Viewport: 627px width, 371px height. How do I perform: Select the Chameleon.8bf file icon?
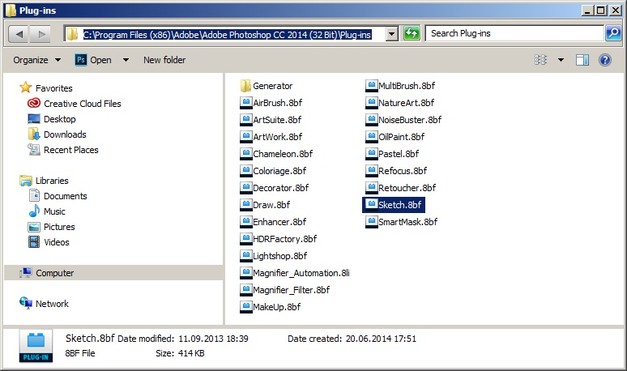pos(246,154)
